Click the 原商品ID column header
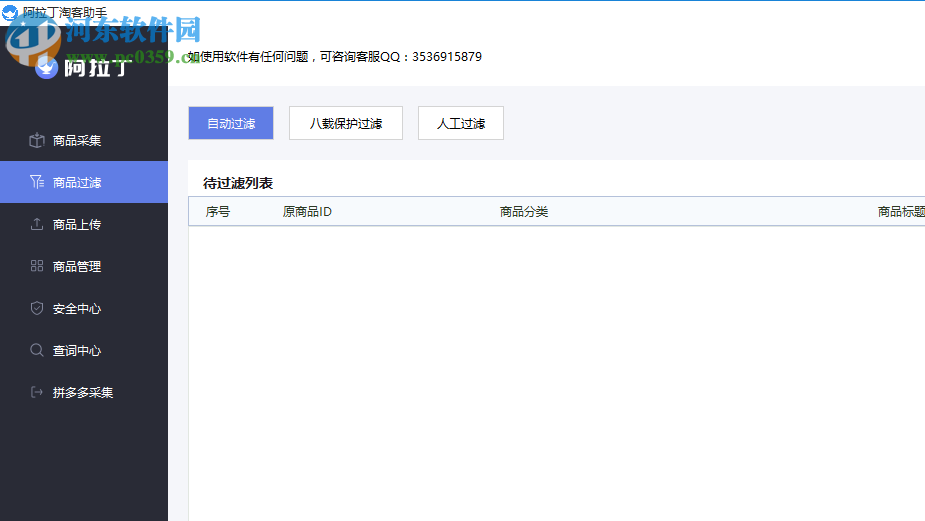 (307, 211)
